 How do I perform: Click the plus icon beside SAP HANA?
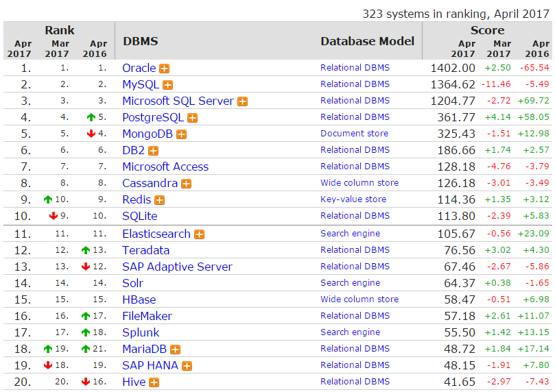click(187, 366)
